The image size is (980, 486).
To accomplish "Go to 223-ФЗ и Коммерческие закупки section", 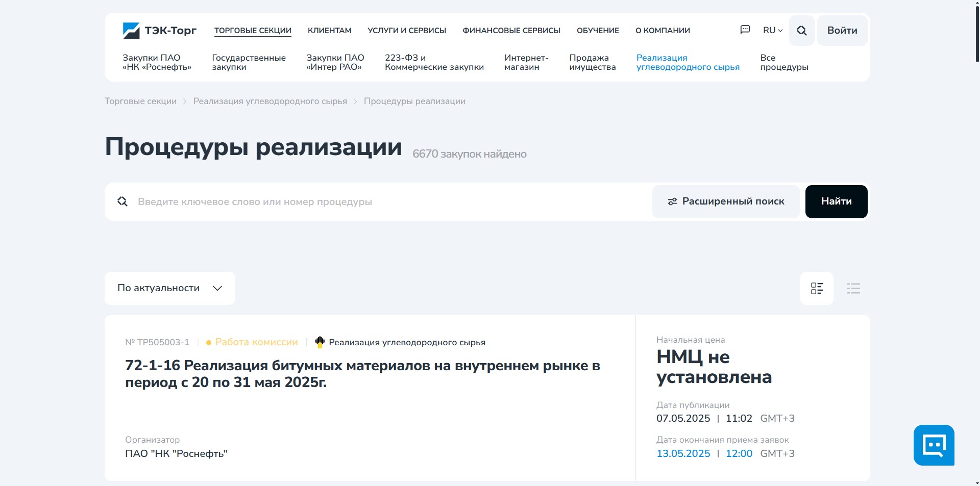I will pyautogui.click(x=434, y=62).
